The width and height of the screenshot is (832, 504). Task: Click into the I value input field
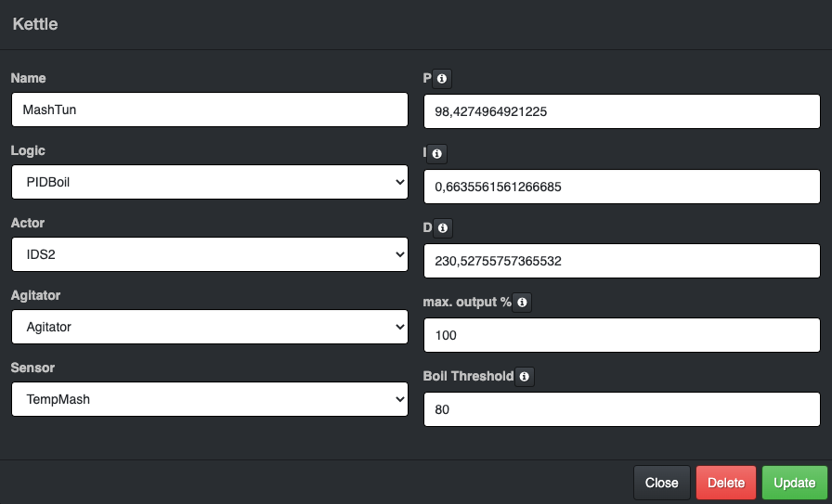coord(621,187)
